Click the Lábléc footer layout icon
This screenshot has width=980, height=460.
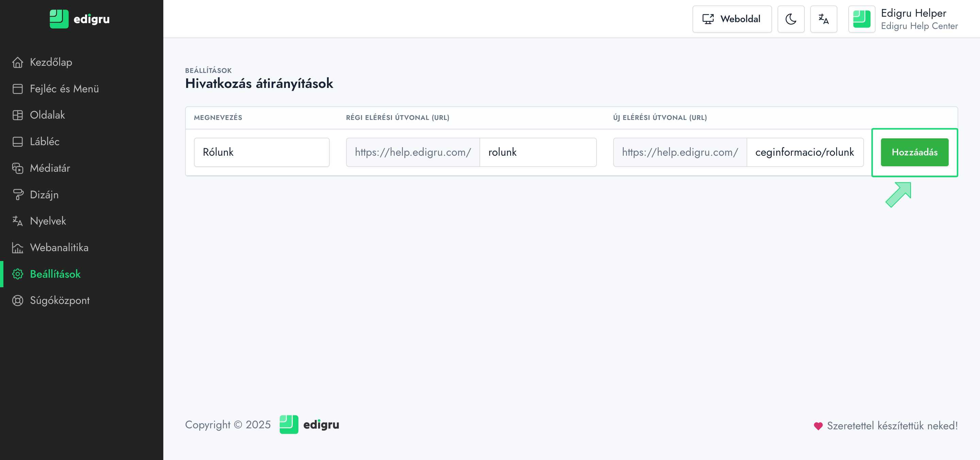tap(17, 142)
